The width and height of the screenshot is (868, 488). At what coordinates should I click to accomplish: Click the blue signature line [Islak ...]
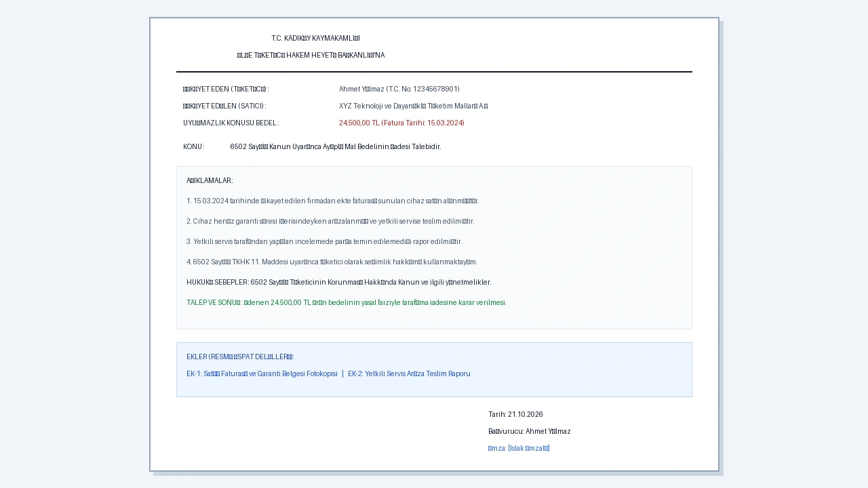tap(519, 449)
